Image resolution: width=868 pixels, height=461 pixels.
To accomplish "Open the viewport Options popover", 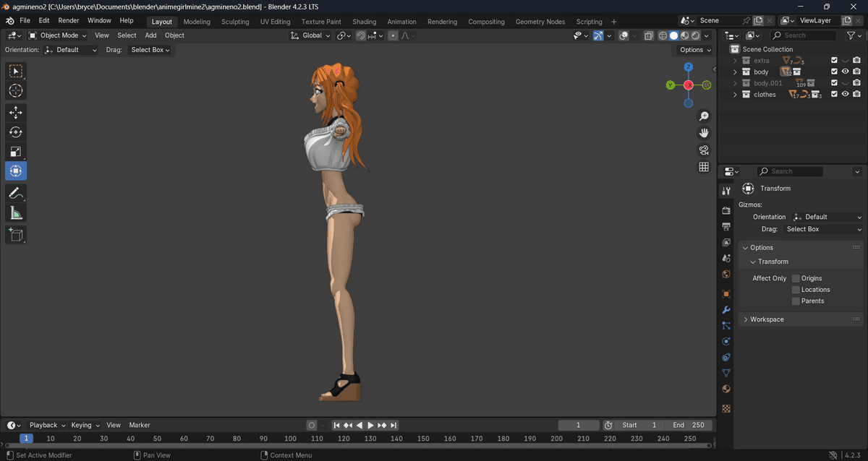I will click(695, 50).
